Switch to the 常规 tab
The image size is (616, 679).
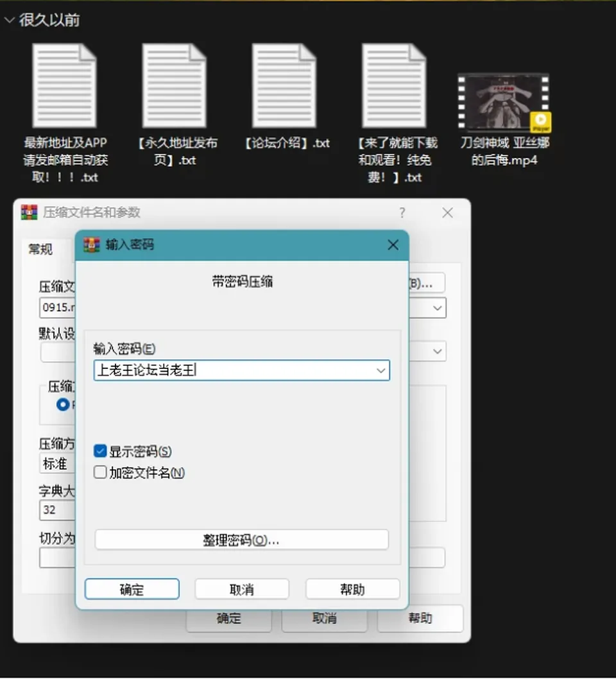(x=40, y=249)
